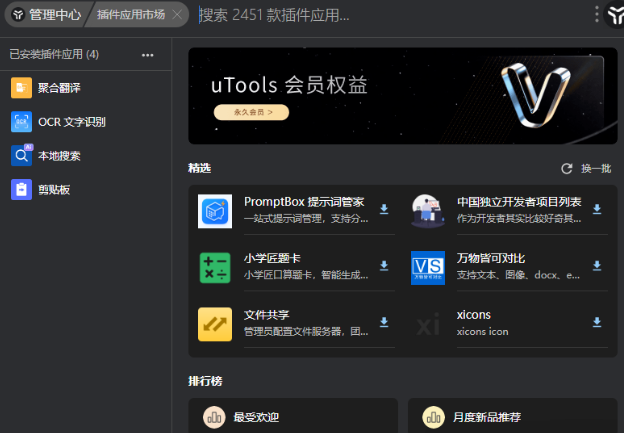Open the vertical three-dot menu
The width and height of the screenshot is (624, 433).
click(597, 14)
